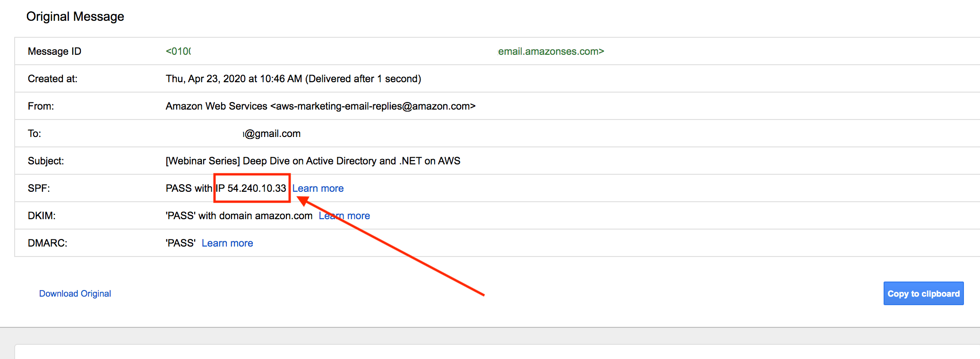Click the DMARC 'PASS' result text
Screen dimensions: 980x359
point(181,243)
